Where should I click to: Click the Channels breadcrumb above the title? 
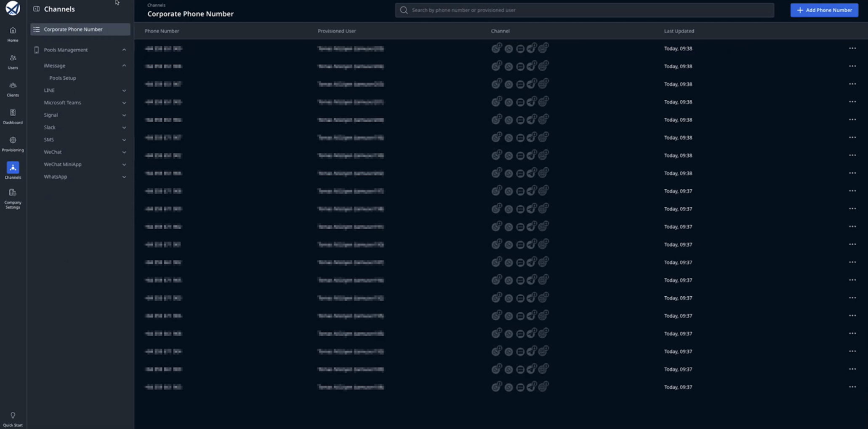tap(156, 5)
